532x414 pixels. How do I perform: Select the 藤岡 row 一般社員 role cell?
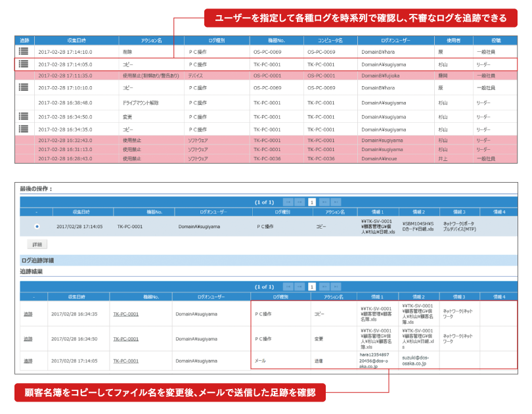(496, 76)
